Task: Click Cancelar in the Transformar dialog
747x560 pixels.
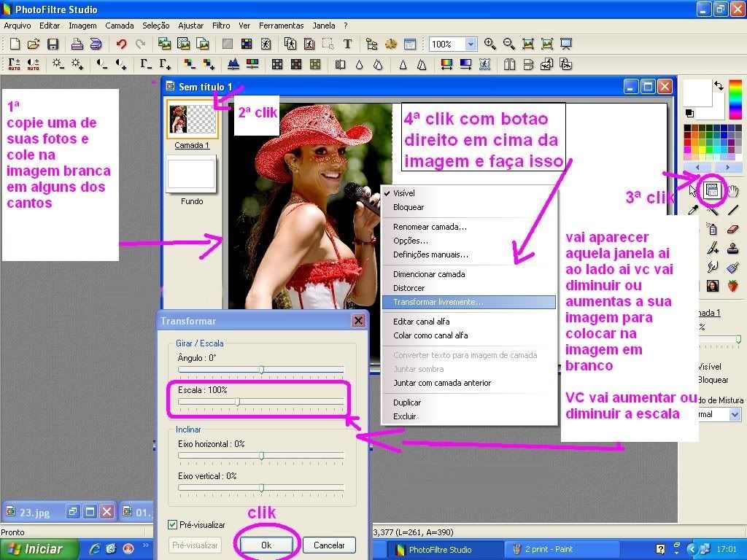Action: (329, 545)
